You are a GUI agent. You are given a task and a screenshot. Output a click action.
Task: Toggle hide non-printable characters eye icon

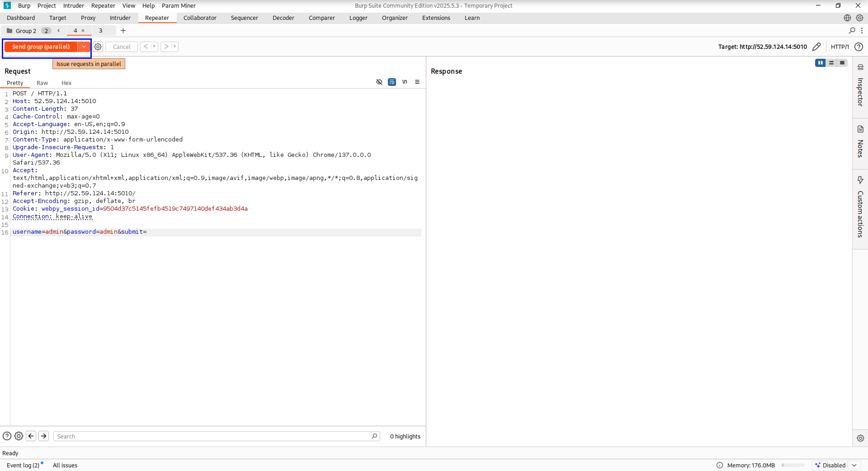pos(379,82)
